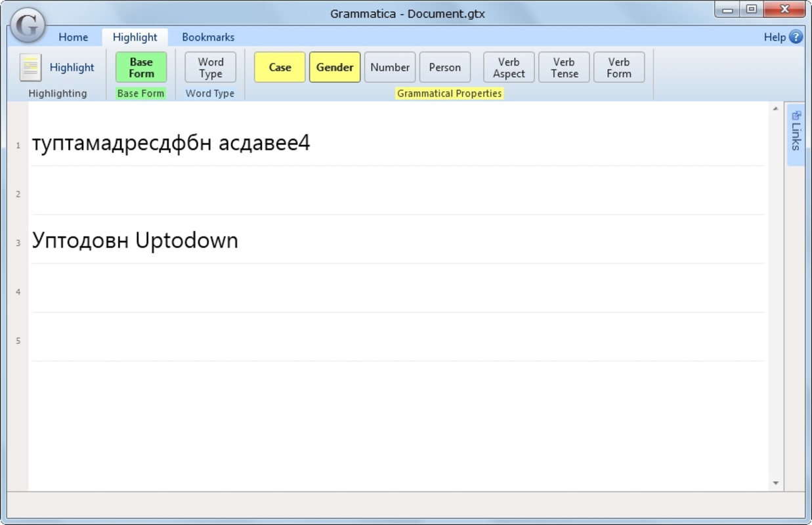Expand the Links side panel

[796, 136]
